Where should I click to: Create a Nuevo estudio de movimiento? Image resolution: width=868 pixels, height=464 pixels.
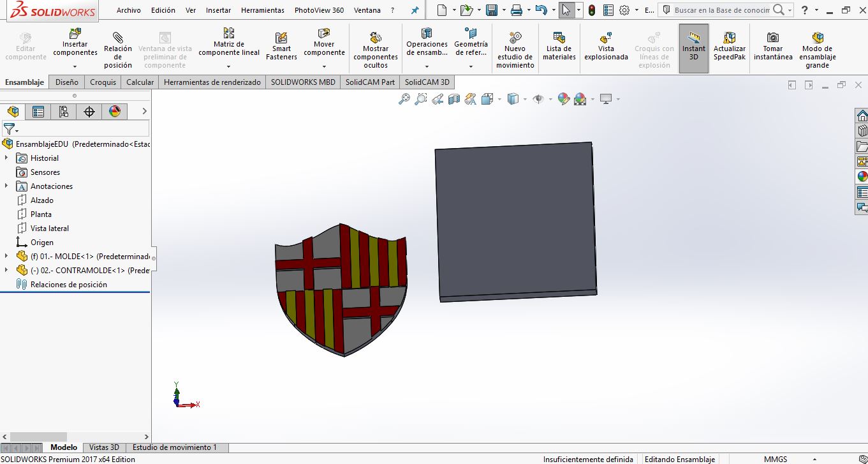tap(515, 49)
